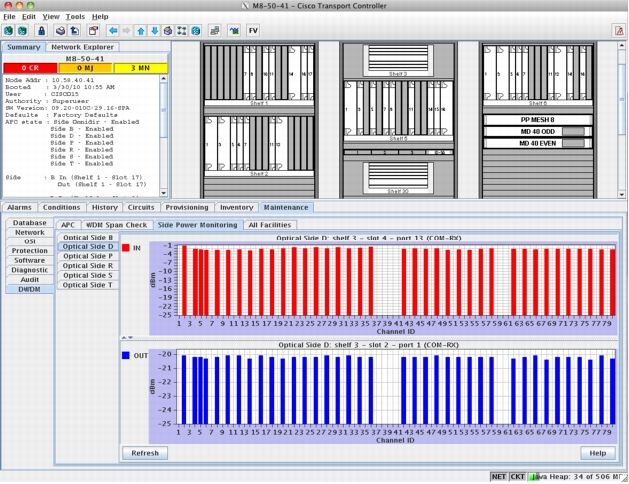This screenshot has width=629, height=484.
Task: Select the OSI side tab
Action: [29, 241]
